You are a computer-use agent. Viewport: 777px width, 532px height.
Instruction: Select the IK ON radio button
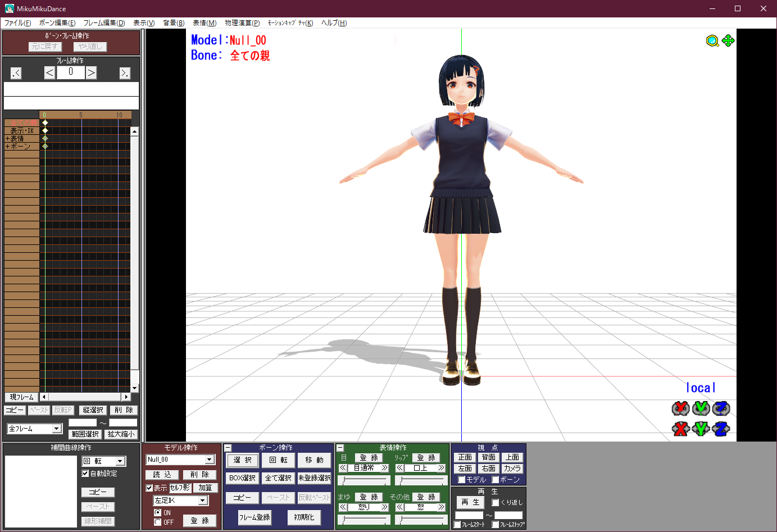[158, 513]
